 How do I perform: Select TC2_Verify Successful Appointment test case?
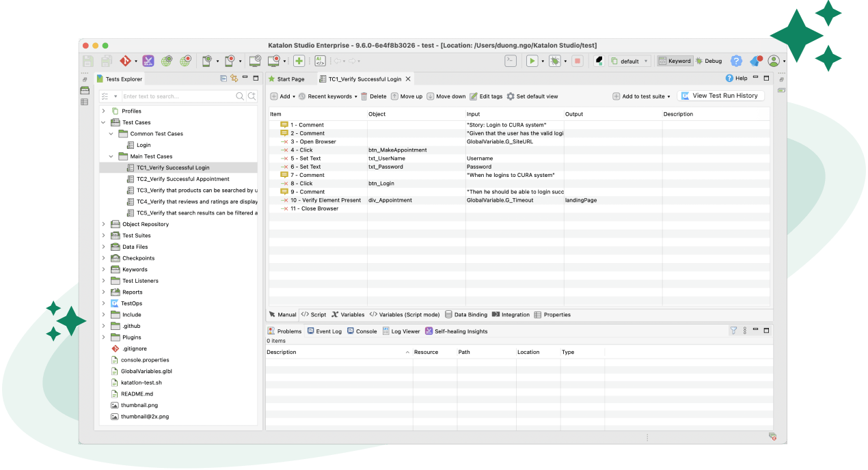click(x=183, y=179)
